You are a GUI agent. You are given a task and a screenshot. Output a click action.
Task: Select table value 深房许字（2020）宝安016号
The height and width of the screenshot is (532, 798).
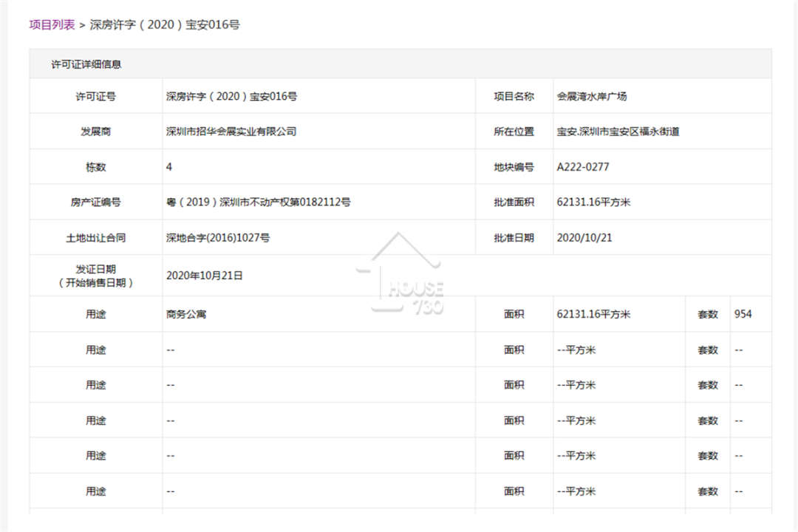[231, 96]
